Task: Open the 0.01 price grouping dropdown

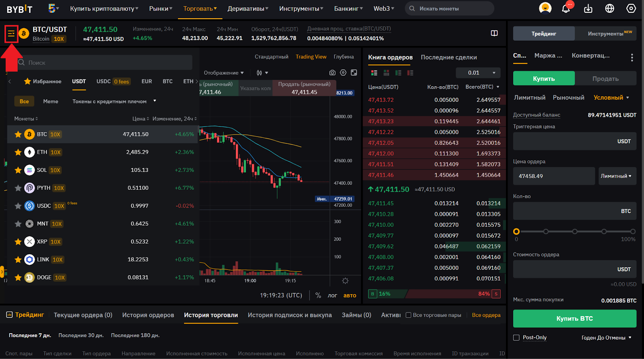Action: (x=478, y=73)
